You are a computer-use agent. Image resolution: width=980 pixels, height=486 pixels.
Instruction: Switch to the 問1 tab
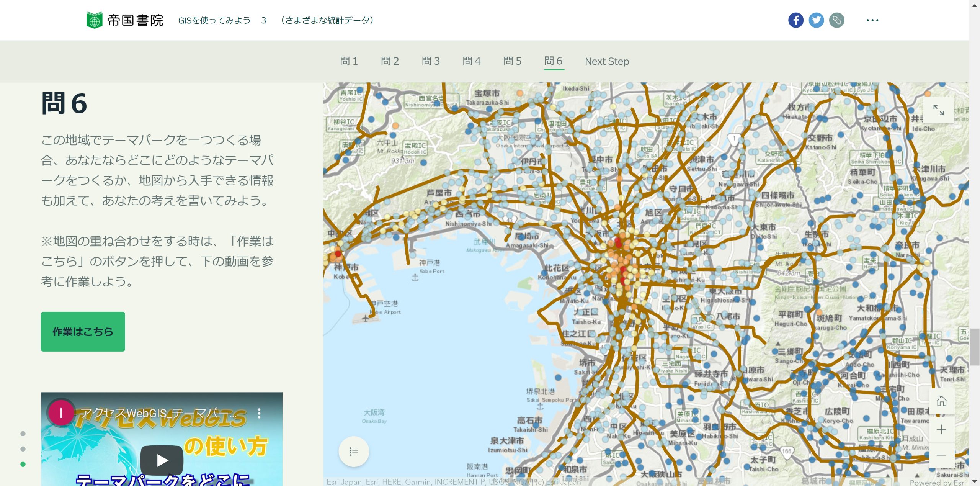point(349,61)
